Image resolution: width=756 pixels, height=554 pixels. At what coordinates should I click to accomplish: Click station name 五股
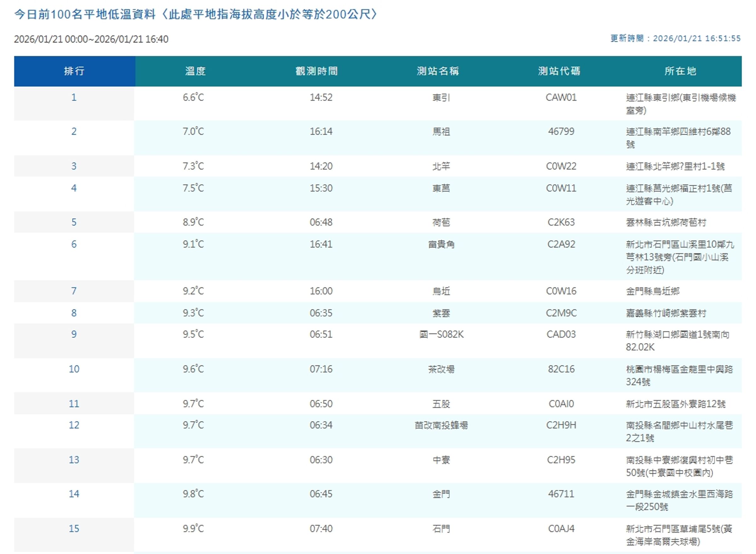point(441,404)
